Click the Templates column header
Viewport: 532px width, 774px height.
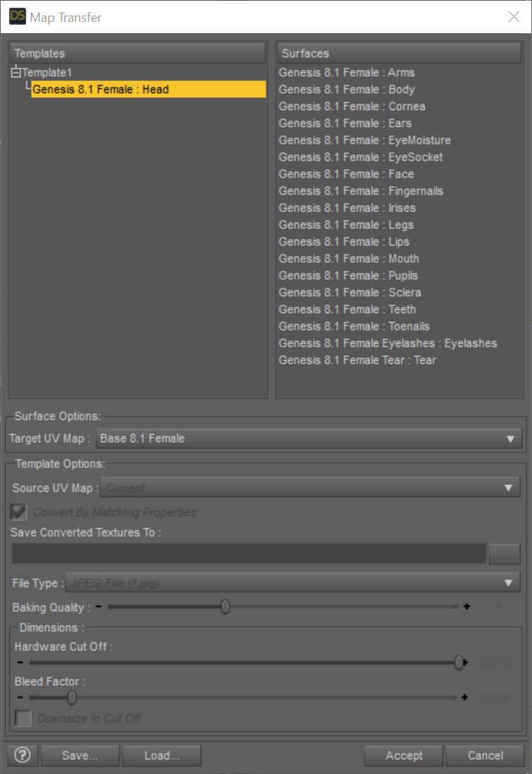137,54
